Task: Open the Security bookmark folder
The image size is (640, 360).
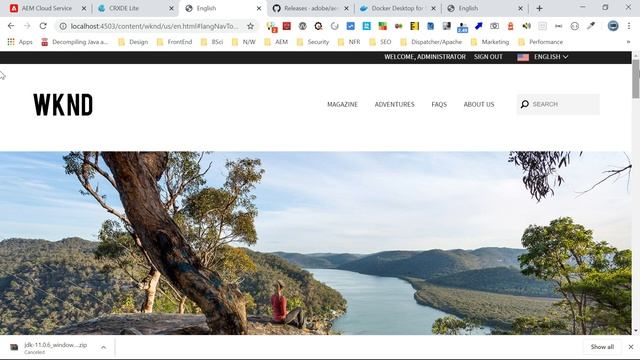Action: (313, 42)
